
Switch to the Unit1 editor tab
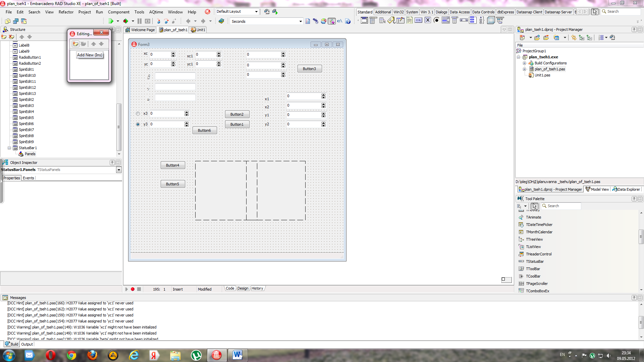(198, 30)
